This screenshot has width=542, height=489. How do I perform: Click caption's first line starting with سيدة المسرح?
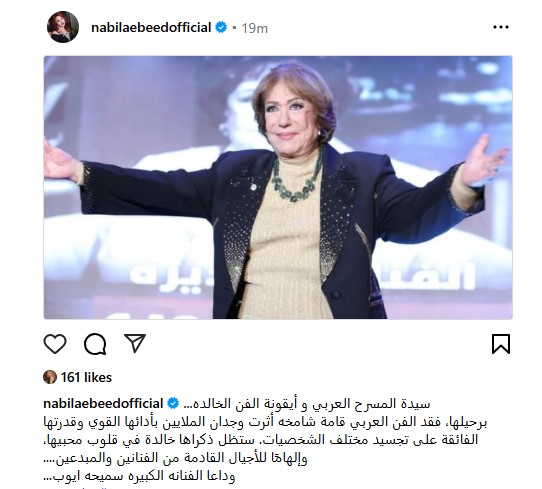[x=306, y=404]
